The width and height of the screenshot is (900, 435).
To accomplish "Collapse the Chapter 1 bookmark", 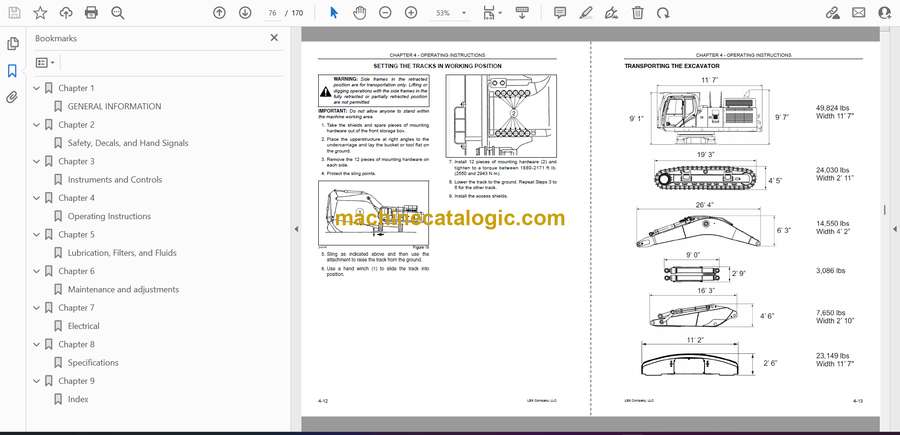I will click(37, 88).
